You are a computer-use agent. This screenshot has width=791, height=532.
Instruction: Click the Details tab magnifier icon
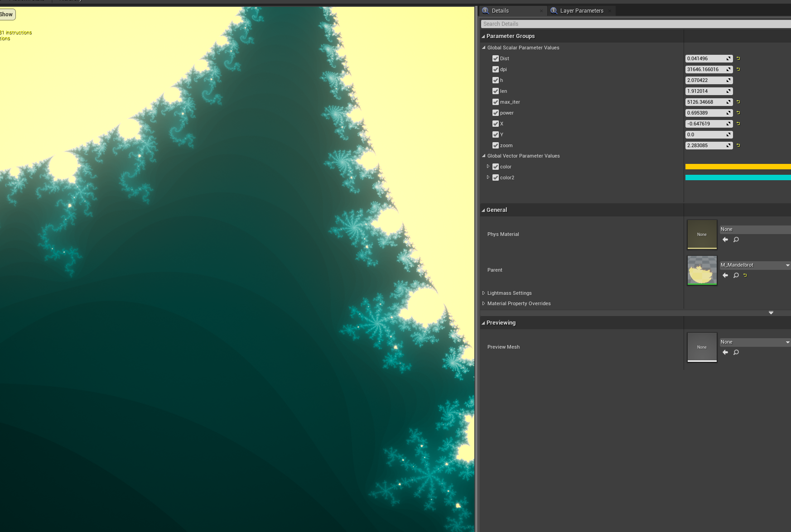[486, 10]
